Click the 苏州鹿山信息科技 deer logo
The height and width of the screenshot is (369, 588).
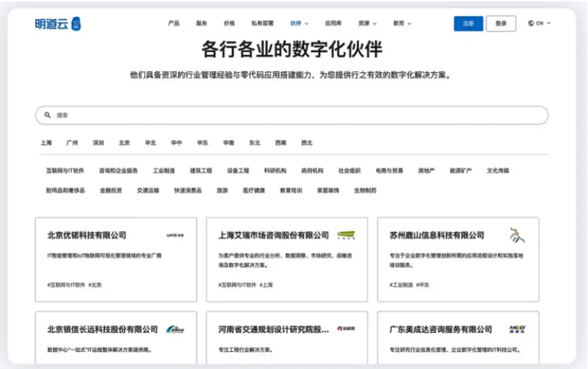tap(517, 235)
